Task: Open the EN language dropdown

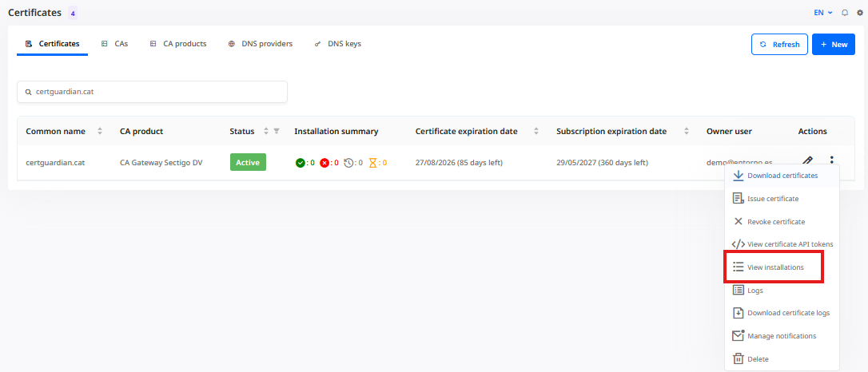Action: coord(823,13)
